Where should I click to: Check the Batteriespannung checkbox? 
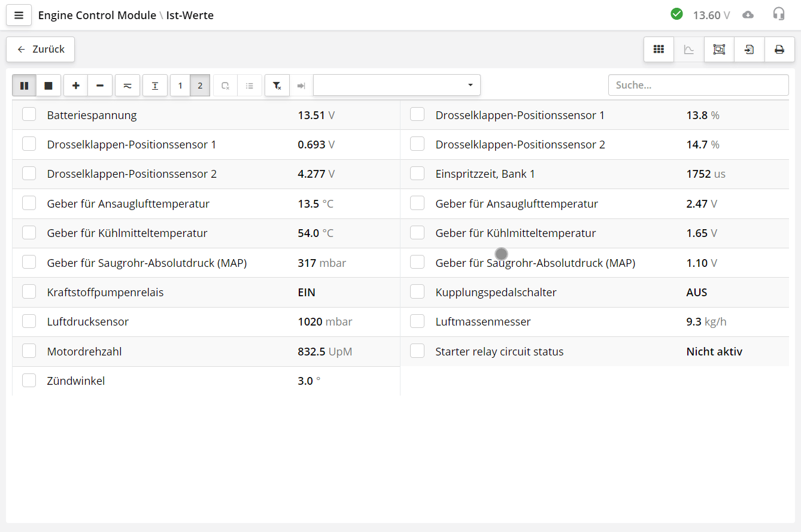click(29, 114)
